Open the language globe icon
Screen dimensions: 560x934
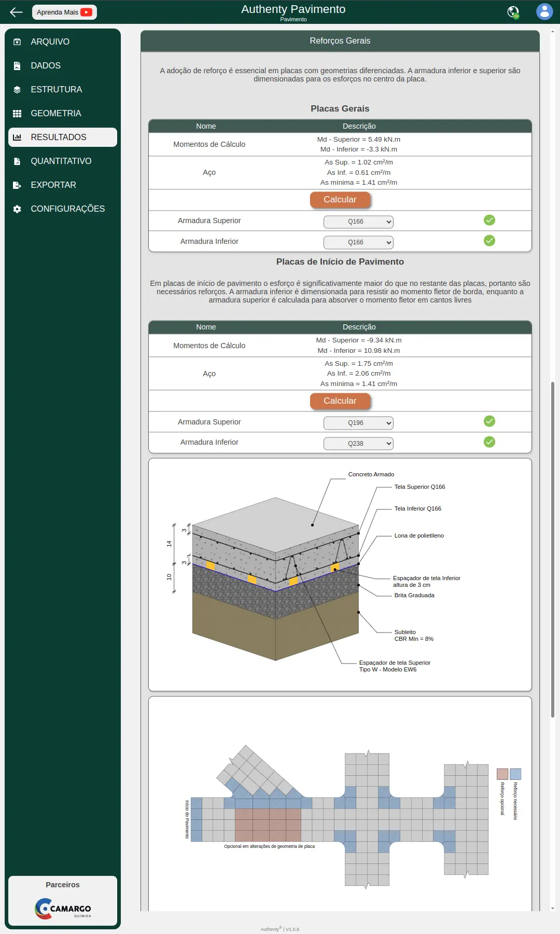(513, 12)
